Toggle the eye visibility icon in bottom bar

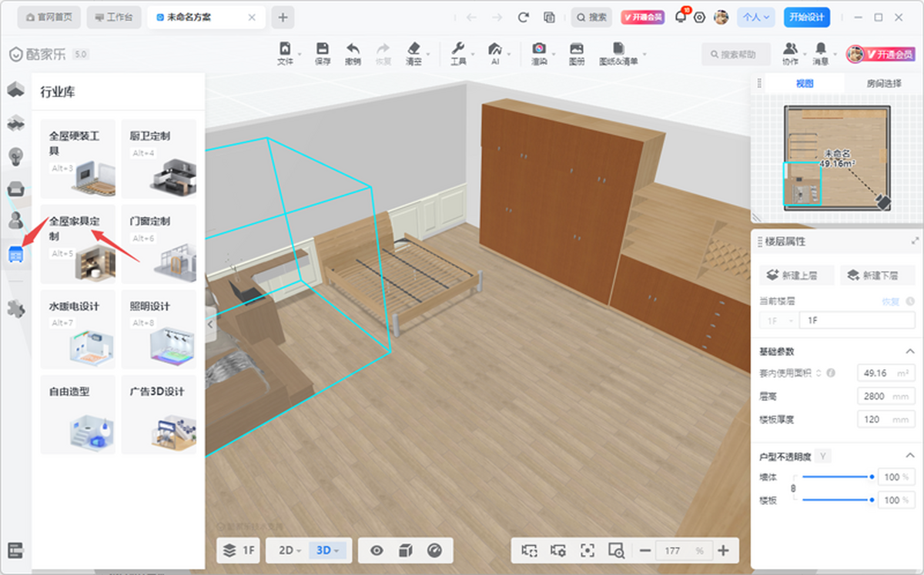[377, 550]
